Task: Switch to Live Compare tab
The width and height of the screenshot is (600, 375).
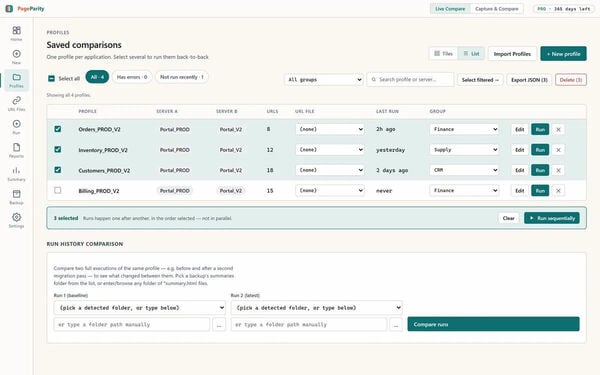Action: [450, 8]
